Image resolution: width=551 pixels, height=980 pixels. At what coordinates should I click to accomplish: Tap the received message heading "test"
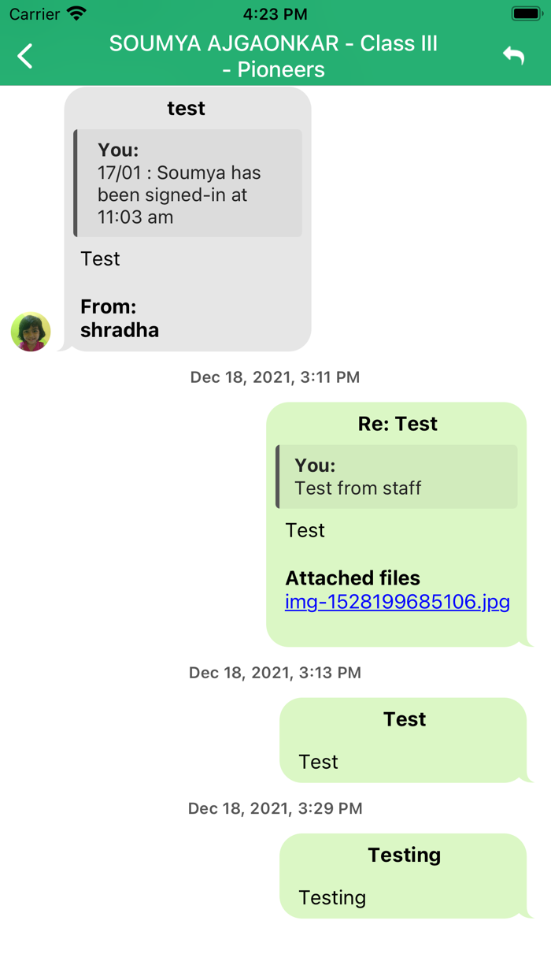pos(187,109)
